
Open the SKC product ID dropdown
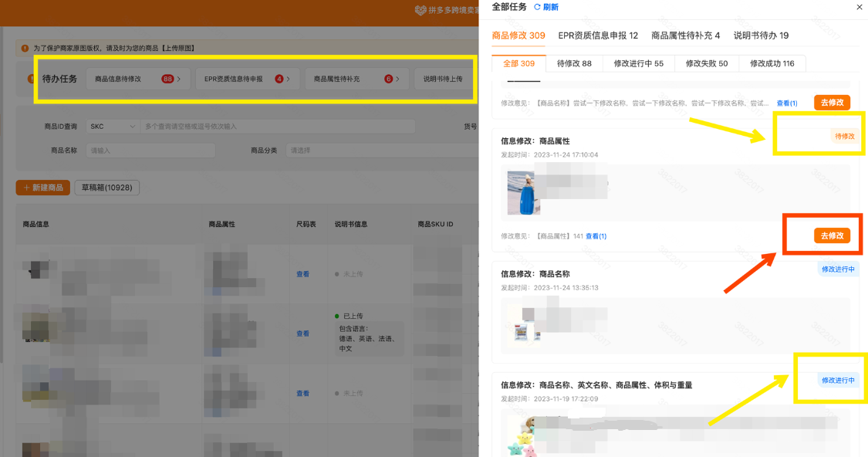pos(113,127)
